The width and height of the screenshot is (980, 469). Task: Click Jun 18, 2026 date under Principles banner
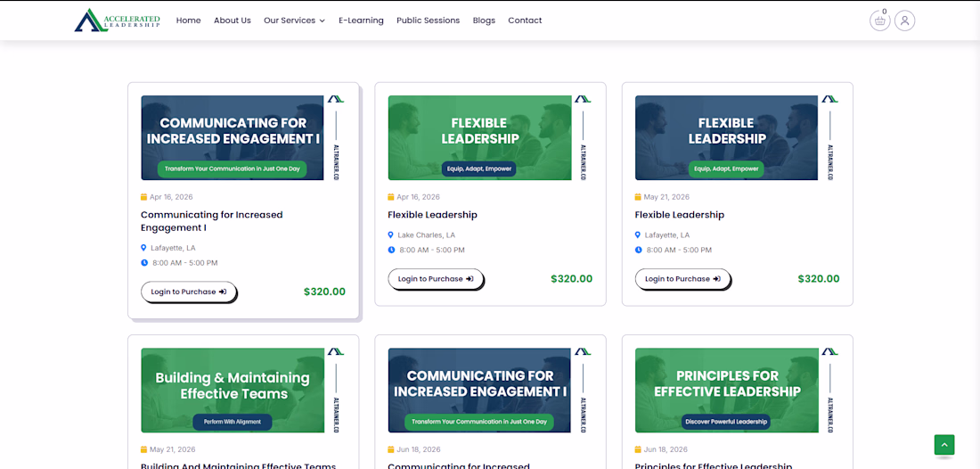666,449
